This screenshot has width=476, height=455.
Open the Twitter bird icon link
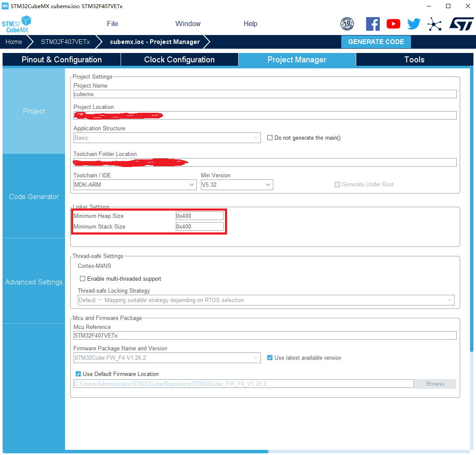coord(414,23)
